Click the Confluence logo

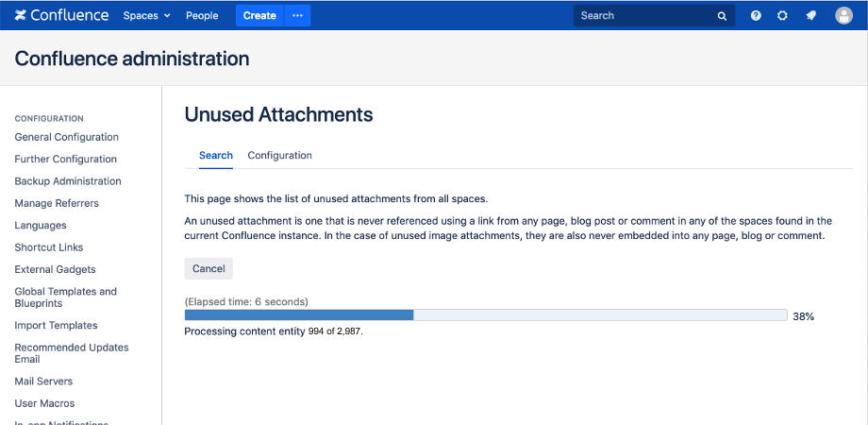[61, 15]
